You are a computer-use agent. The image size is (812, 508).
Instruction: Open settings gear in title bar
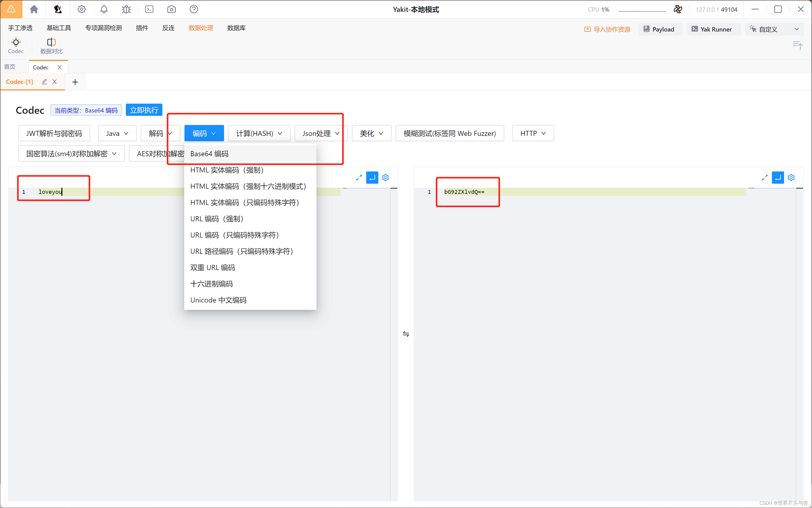[x=81, y=9]
